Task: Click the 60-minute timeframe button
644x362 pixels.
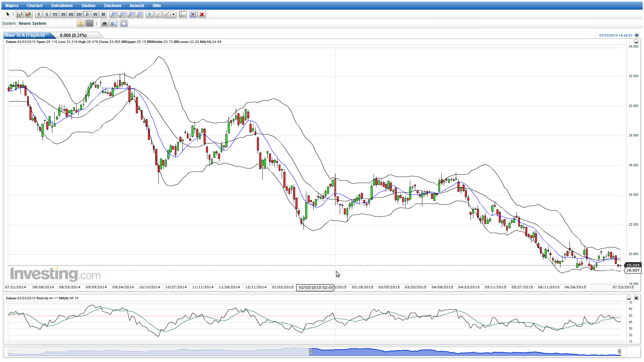Action: pyautogui.click(x=70, y=14)
